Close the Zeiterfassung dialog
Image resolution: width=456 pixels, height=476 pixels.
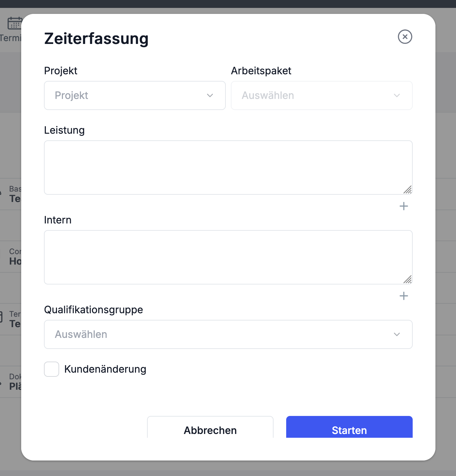[x=405, y=37]
